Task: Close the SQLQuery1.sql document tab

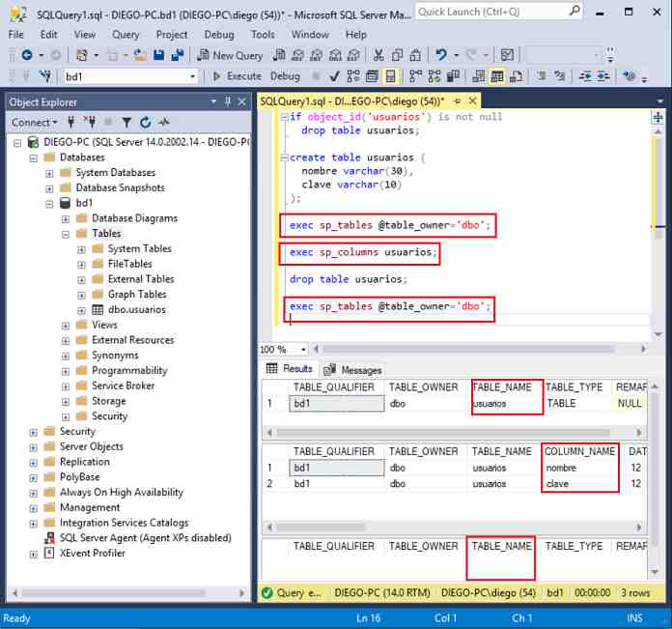Action: 473,101
